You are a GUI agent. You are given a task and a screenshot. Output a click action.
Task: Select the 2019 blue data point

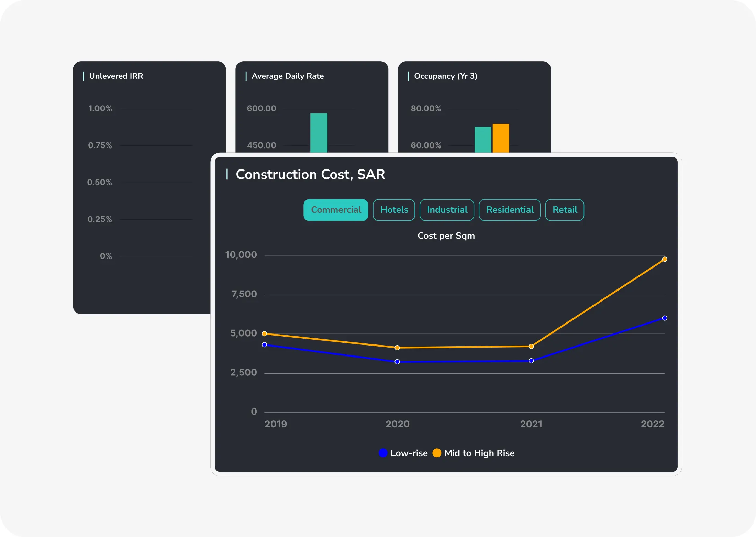(264, 344)
